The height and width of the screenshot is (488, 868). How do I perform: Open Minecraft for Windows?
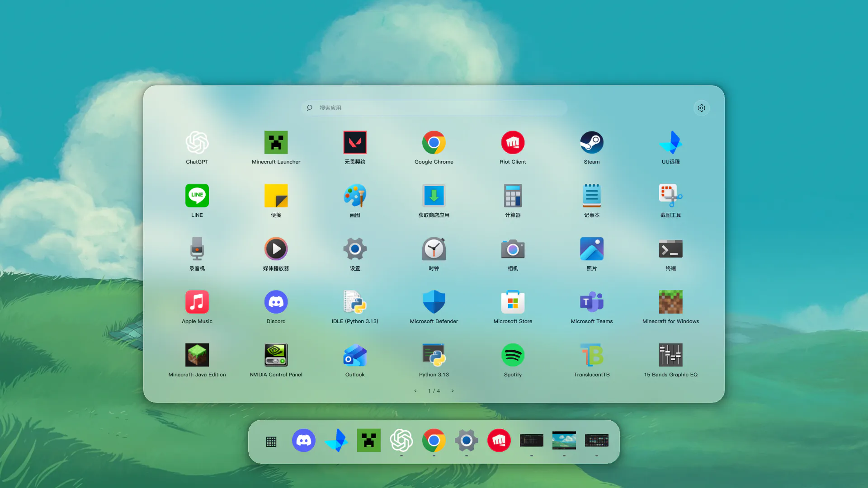670,302
